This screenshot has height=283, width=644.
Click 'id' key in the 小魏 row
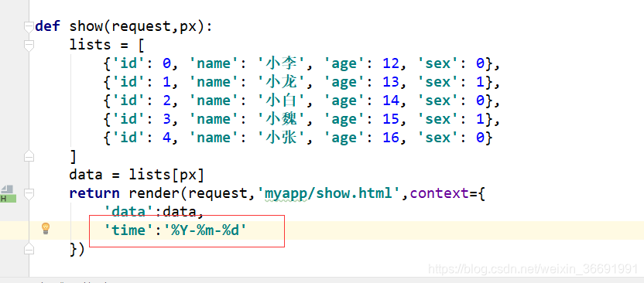pos(129,119)
